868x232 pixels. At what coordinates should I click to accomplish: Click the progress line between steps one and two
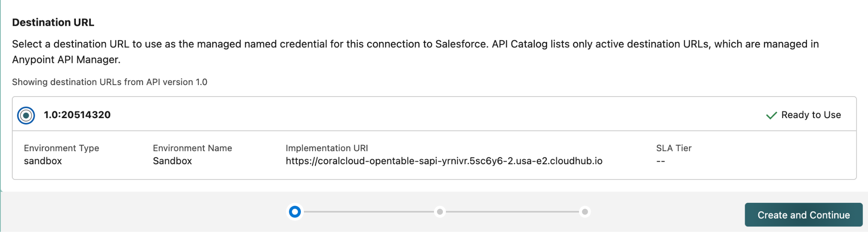point(367,211)
